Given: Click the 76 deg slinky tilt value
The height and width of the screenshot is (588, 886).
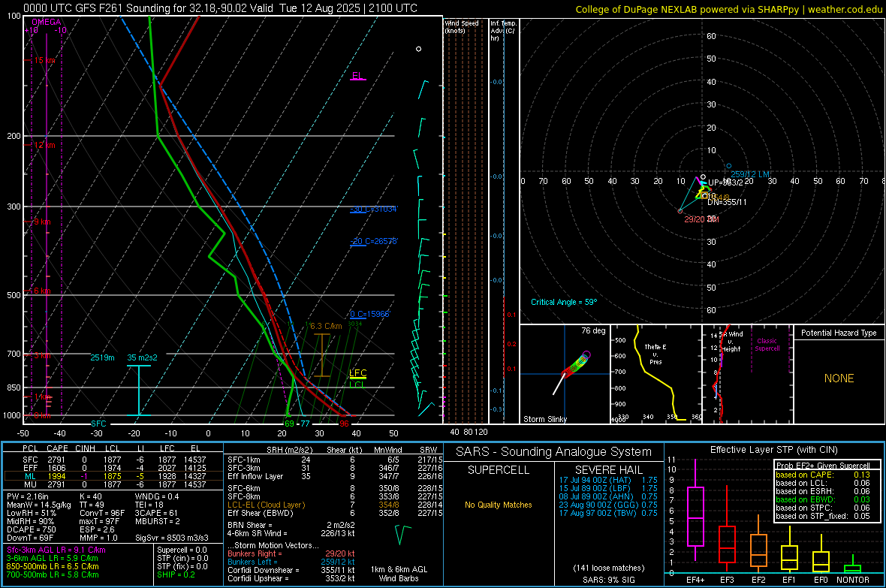Looking at the screenshot, I should pyautogui.click(x=593, y=330).
